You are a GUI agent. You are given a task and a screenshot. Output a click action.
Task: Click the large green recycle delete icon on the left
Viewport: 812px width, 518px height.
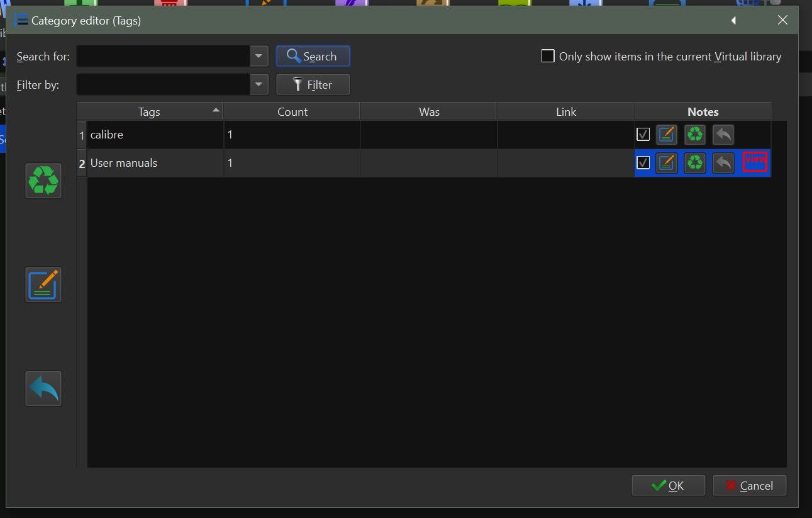coord(43,181)
